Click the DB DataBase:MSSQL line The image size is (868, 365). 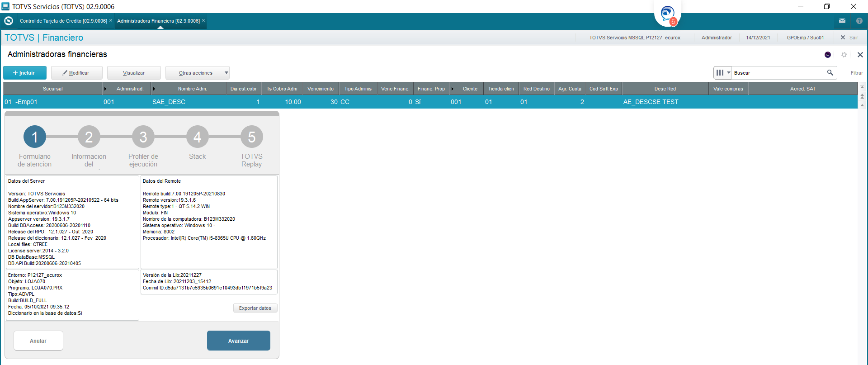pyautogui.click(x=31, y=257)
